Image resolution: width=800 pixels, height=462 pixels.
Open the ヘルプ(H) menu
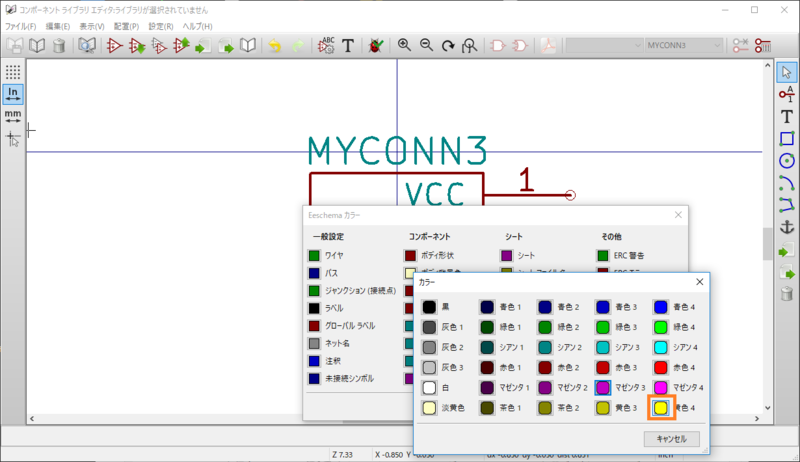tap(197, 27)
